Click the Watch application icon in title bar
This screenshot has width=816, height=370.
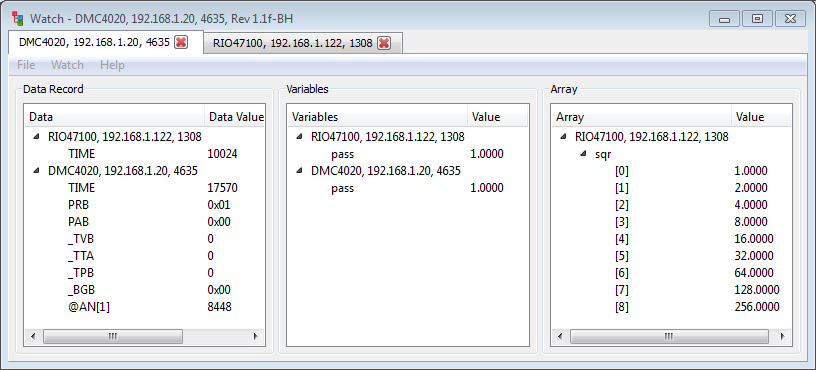(18, 19)
